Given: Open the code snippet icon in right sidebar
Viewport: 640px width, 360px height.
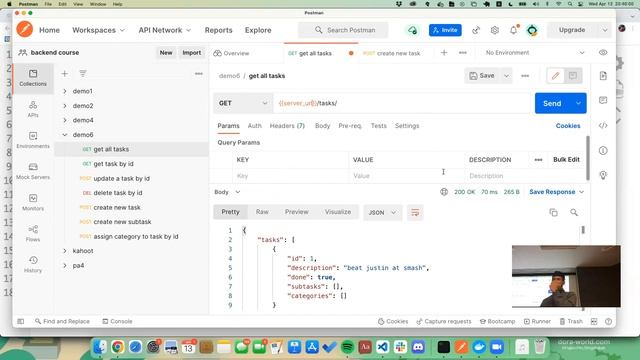Looking at the screenshot, I should pyautogui.click(x=603, y=126).
